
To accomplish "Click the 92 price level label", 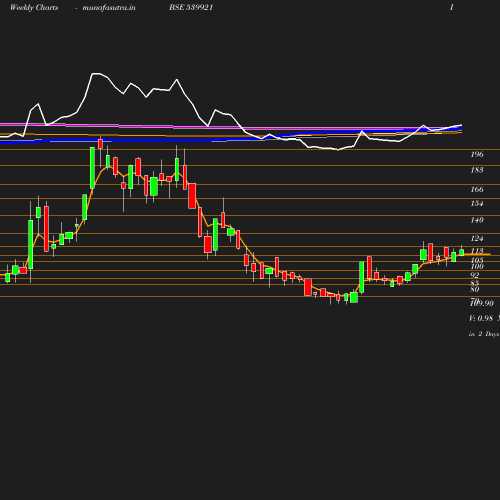I will [475, 275].
